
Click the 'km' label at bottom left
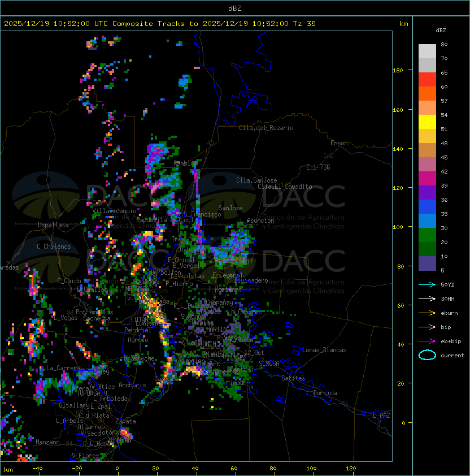click(8, 470)
